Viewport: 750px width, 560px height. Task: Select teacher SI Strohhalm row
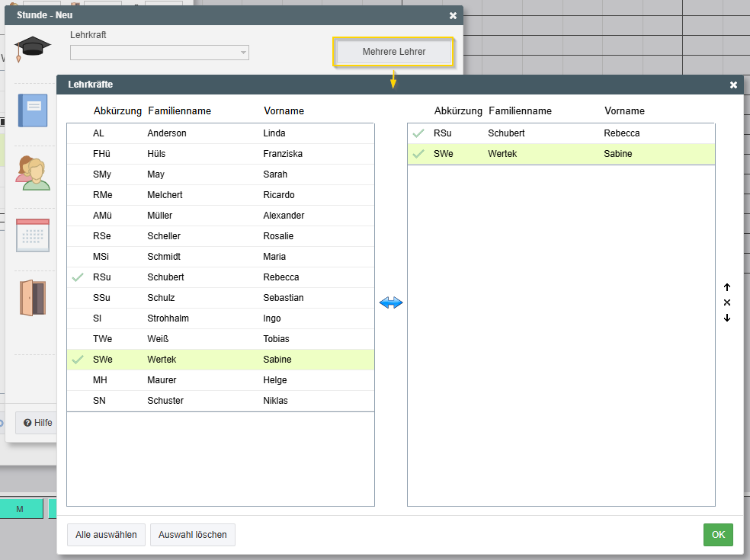click(220, 318)
